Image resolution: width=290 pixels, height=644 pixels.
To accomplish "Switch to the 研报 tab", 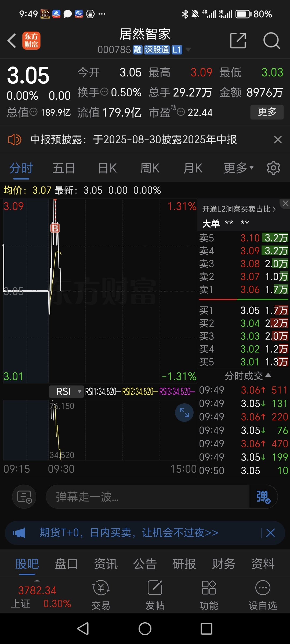I will click(x=184, y=564).
